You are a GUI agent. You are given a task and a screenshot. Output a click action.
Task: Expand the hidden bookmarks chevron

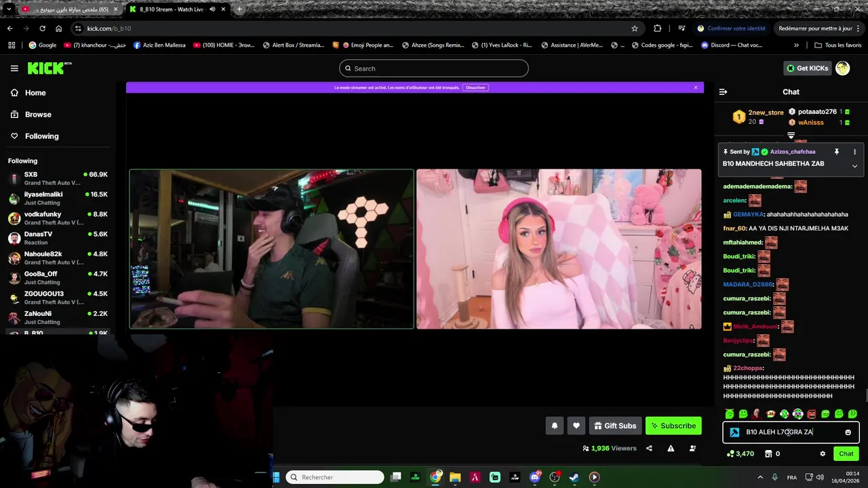coord(796,45)
